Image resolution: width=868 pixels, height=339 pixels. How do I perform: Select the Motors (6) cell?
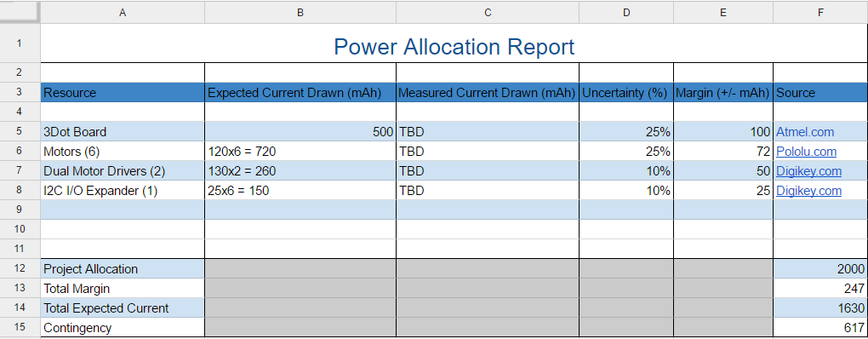tap(123, 152)
